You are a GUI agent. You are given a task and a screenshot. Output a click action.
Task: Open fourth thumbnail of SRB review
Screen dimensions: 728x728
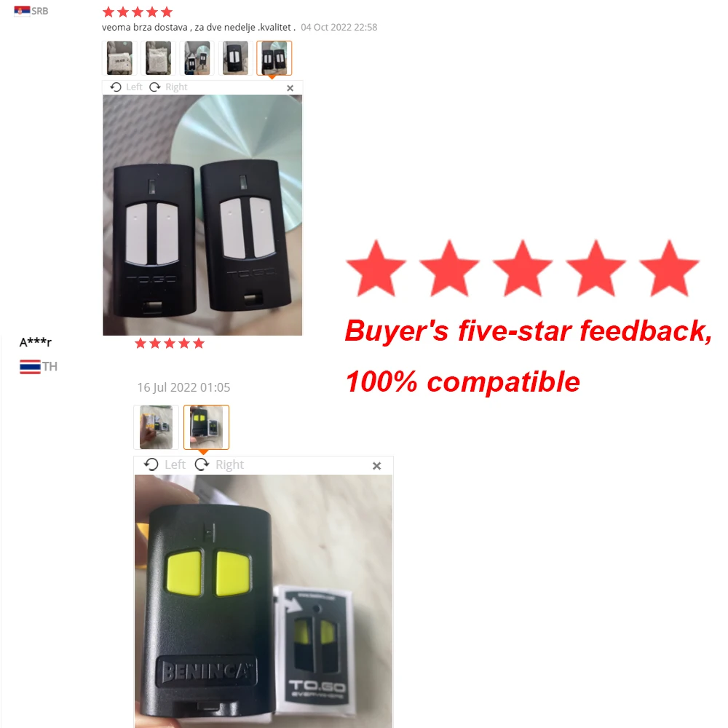click(x=235, y=58)
